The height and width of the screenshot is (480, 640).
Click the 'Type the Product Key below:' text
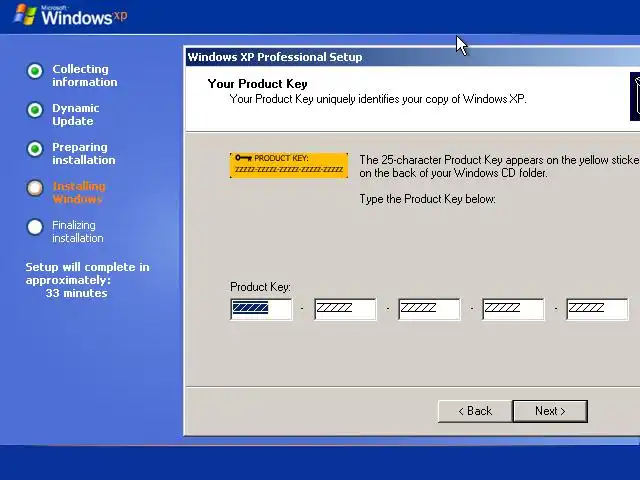click(x=427, y=199)
